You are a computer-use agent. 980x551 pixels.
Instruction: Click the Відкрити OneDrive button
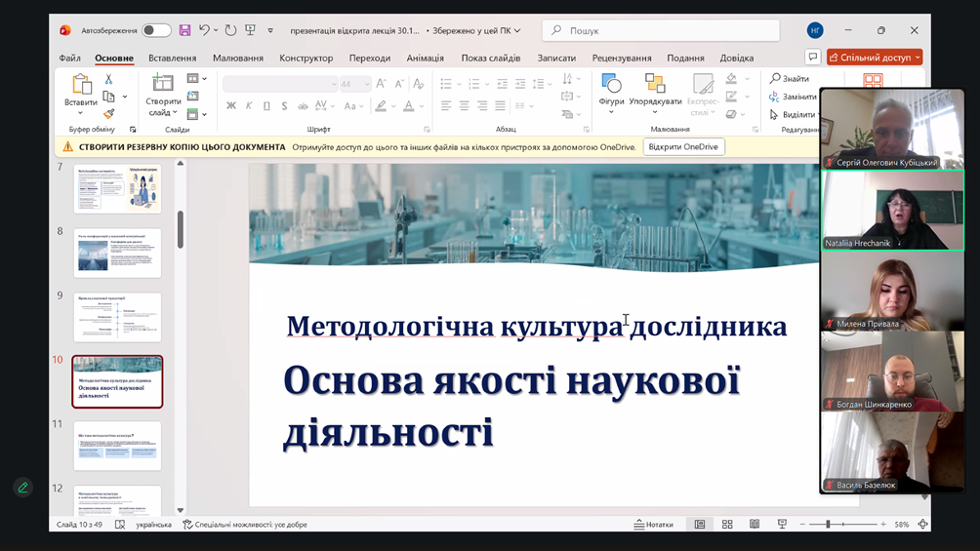tap(683, 147)
